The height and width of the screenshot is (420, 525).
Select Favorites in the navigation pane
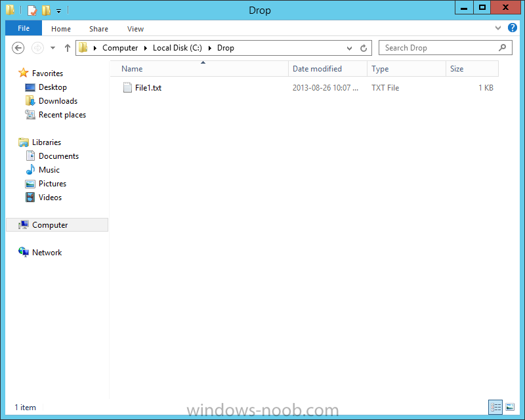point(47,73)
